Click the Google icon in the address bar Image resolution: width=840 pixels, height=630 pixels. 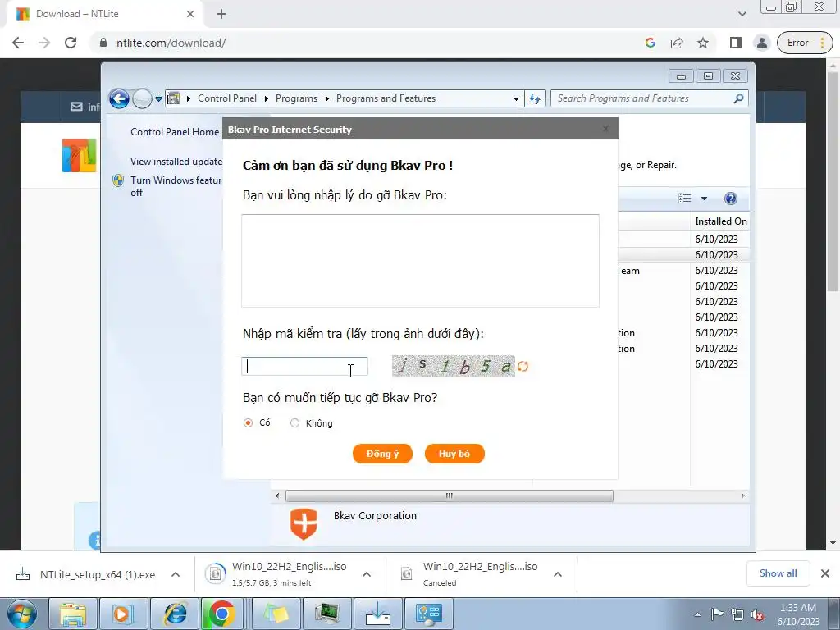point(651,43)
